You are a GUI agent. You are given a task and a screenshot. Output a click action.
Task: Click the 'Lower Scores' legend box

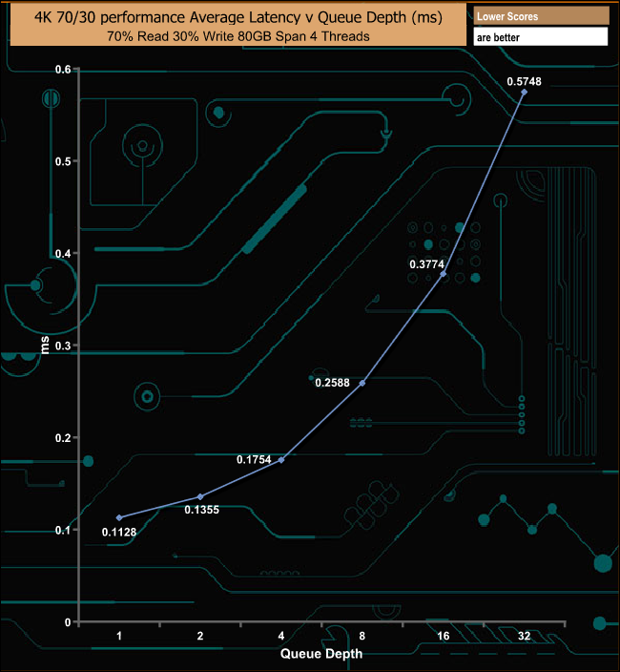tap(540, 16)
